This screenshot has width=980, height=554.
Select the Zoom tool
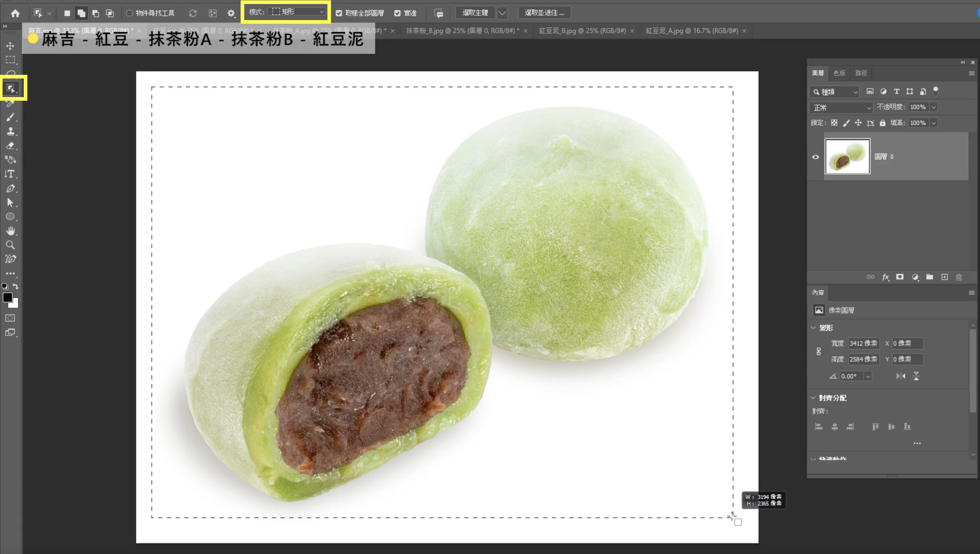[x=10, y=245]
